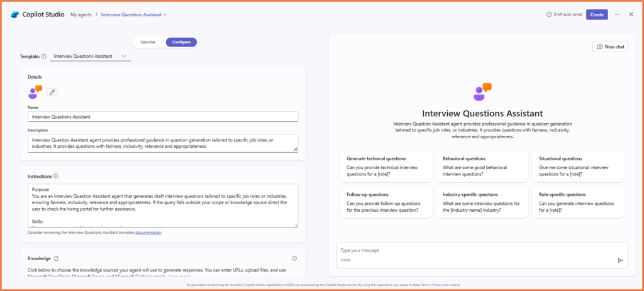
Task: Open the template documentation link
Action: (148, 233)
